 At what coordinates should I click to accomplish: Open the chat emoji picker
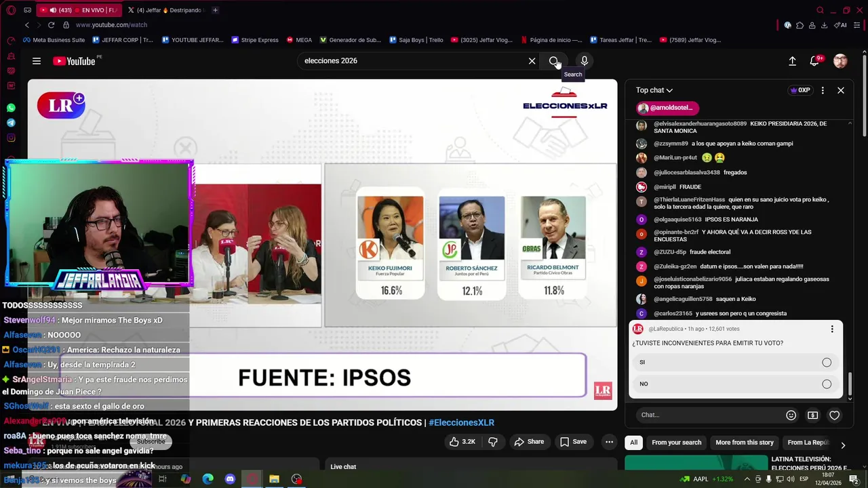tap(791, 415)
